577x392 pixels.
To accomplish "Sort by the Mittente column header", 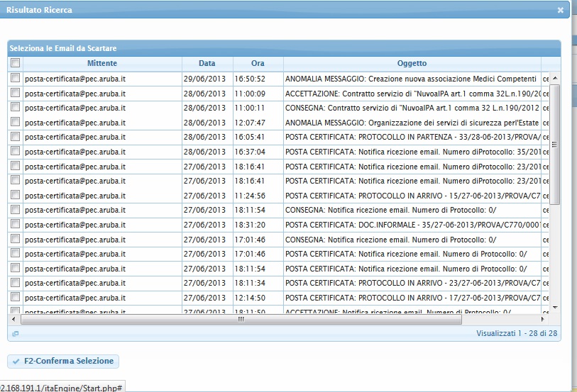I will coord(102,64).
